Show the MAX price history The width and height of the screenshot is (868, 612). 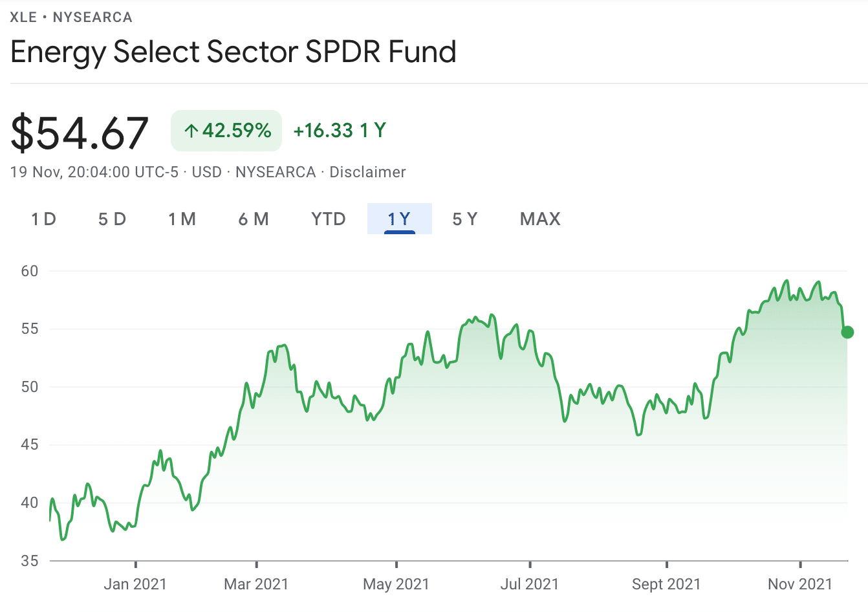click(x=540, y=219)
